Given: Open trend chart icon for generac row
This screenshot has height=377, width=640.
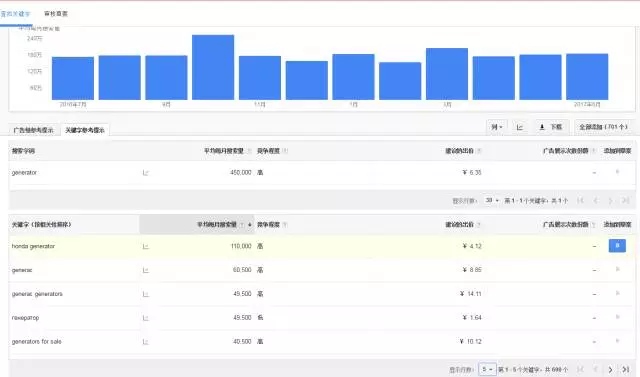Looking at the screenshot, I should coord(145,270).
